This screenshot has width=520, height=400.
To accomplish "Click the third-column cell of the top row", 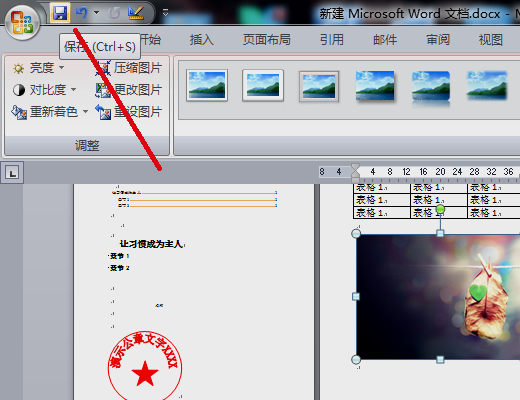I will click(494, 187).
